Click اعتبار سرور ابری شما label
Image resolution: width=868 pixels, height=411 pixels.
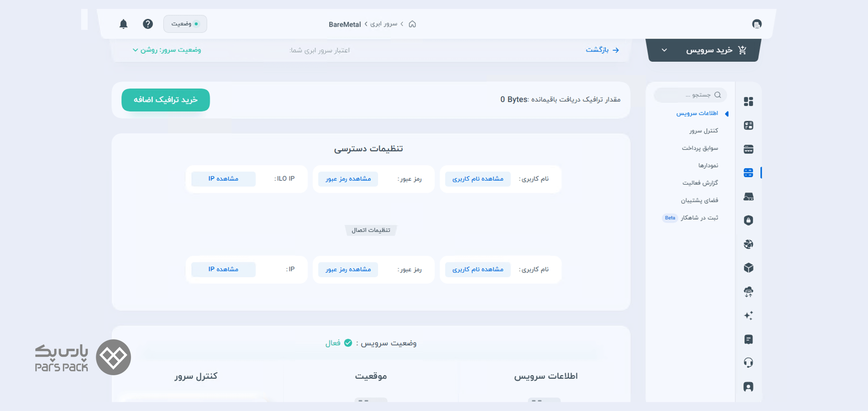click(319, 50)
